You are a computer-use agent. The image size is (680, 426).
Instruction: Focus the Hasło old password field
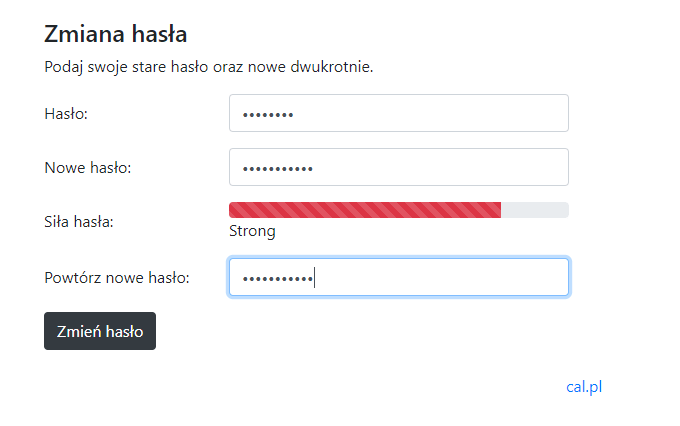tap(399, 113)
